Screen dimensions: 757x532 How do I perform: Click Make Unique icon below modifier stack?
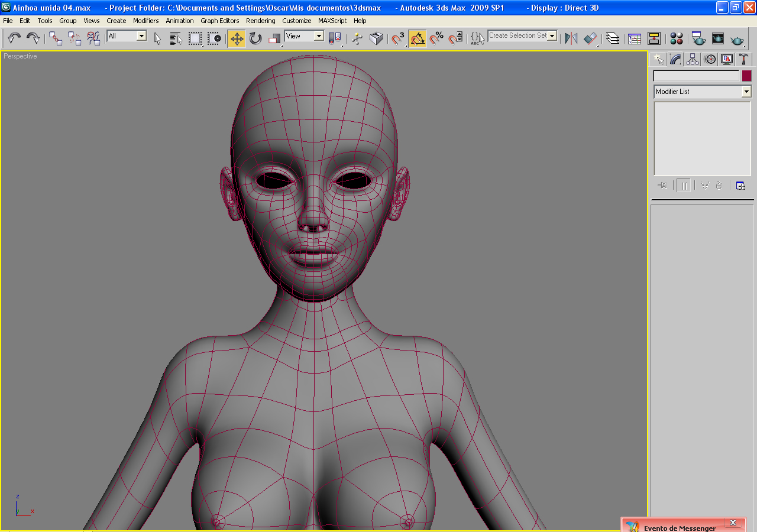704,186
